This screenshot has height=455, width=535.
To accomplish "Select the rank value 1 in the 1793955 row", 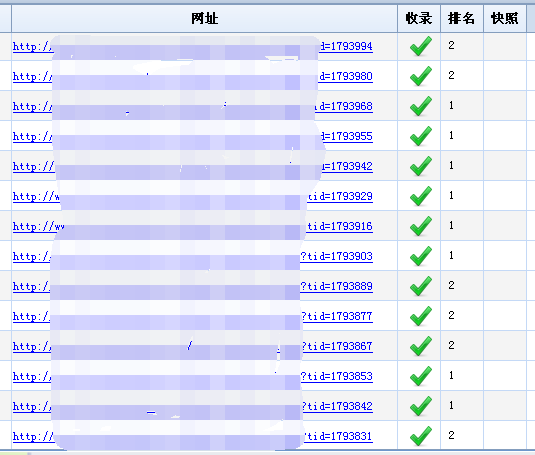I will 451,135.
